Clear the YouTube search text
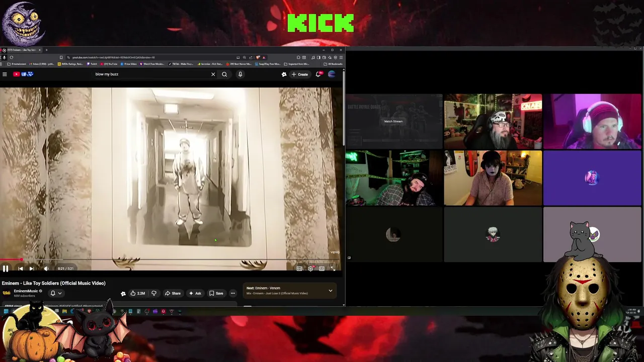 213,74
